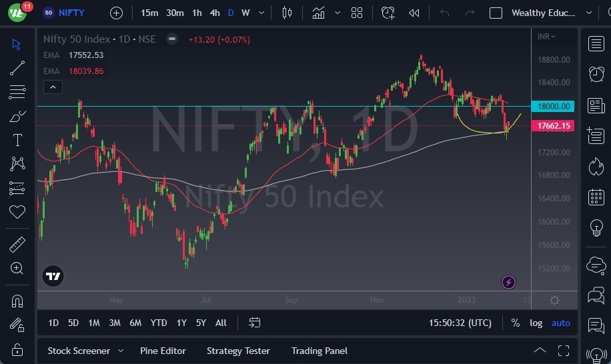Click the candlestick chart type button
The width and height of the screenshot is (611, 364).
click(x=287, y=13)
